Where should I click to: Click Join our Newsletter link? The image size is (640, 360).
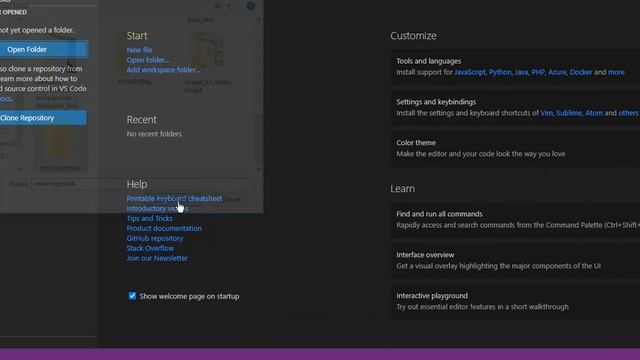pos(157,258)
